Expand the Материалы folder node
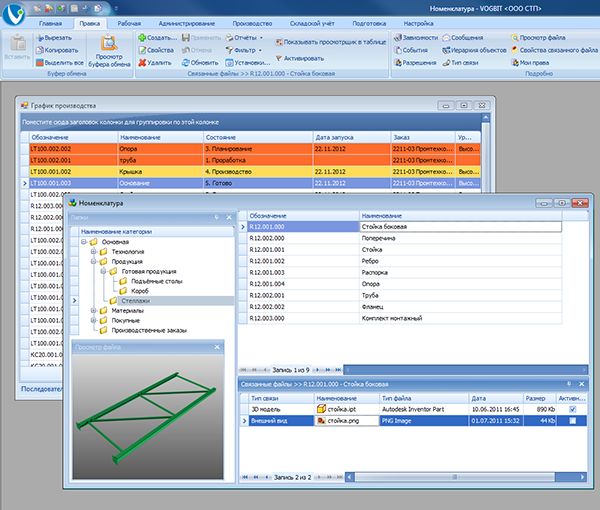Viewport: 600px width, 510px height. coord(92,311)
